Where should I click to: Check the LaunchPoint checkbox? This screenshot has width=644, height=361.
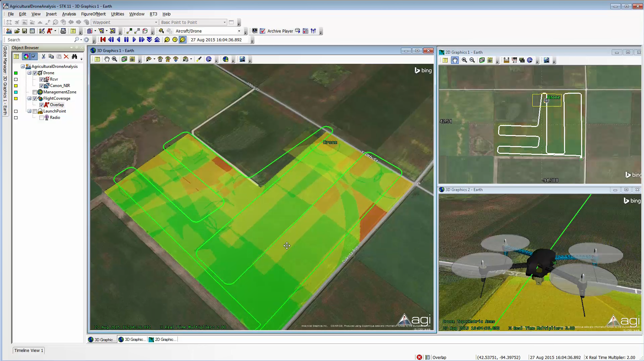pos(35,111)
